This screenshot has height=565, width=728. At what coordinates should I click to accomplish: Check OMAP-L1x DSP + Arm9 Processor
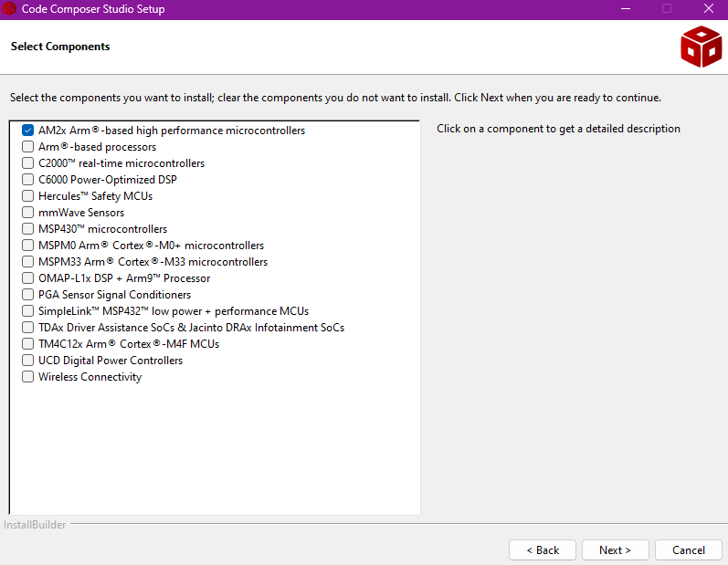click(x=27, y=278)
